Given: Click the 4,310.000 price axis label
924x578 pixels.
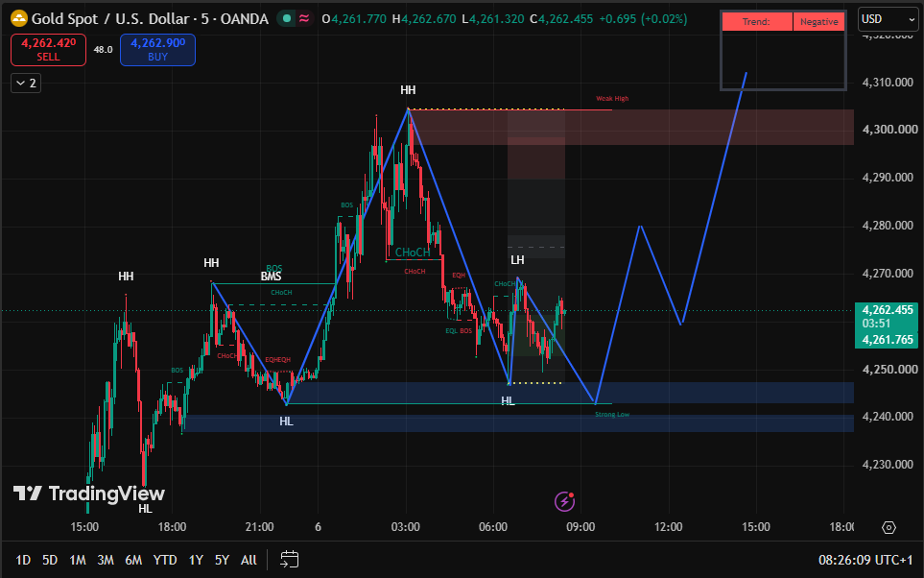Looking at the screenshot, I should pyautogui.click(x=890, y=83).
